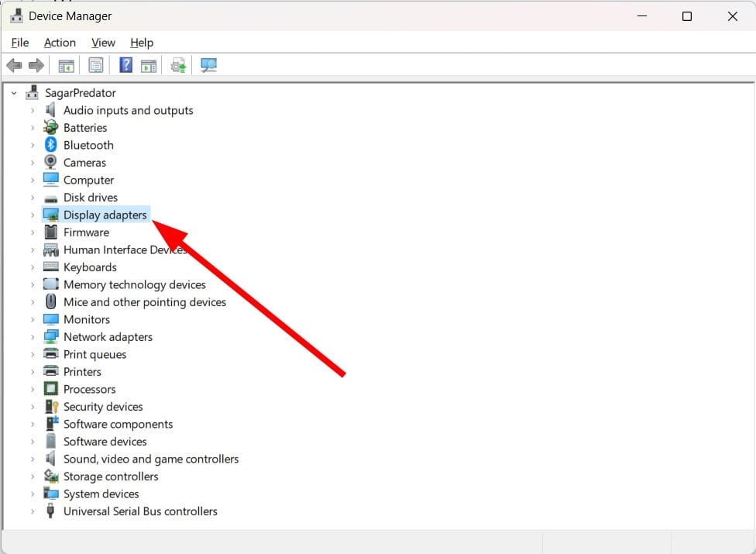Click the Bluetooth category icon

point(50,145)
